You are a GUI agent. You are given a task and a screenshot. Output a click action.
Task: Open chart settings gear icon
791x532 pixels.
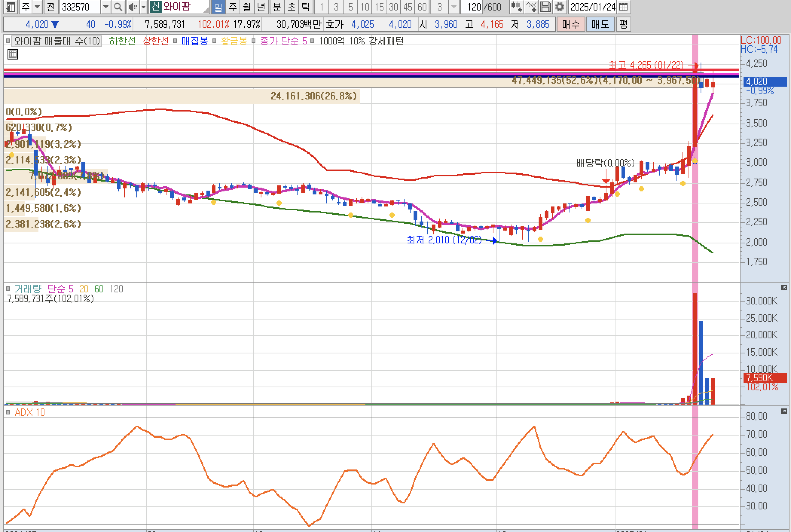click(560, 7)
